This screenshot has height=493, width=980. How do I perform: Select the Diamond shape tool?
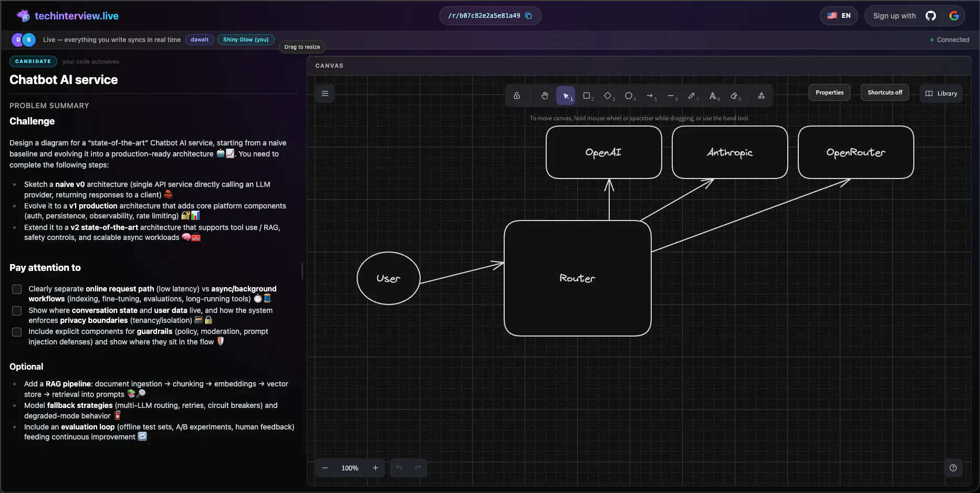(x=608, y=96)
